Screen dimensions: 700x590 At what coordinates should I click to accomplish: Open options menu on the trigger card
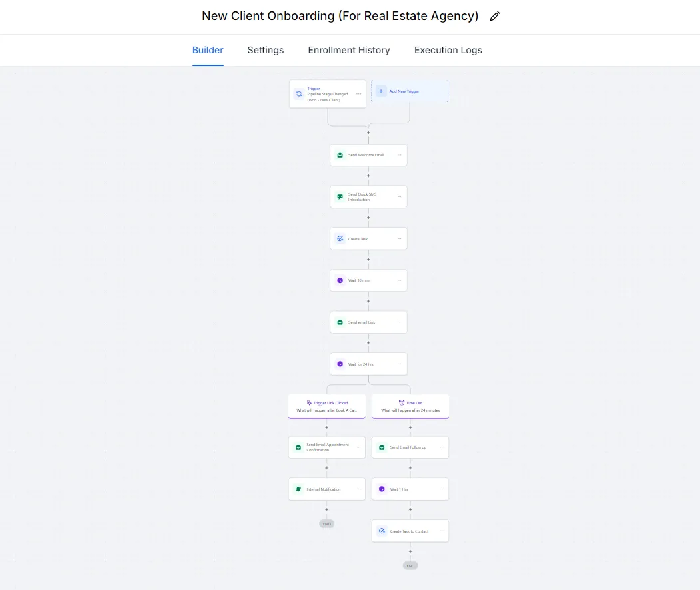[x=358, y=94]
